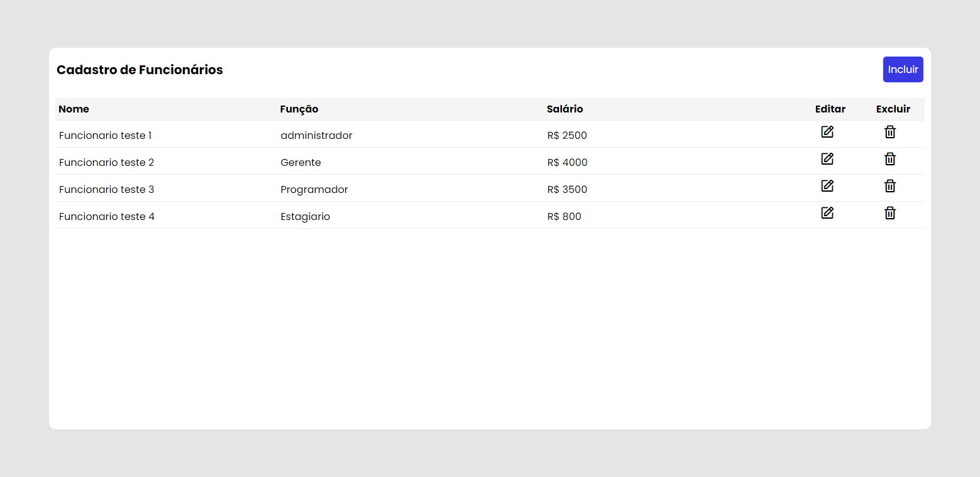Viewport: 980px width, 477px height.
Task: Click the R$ 3500 salary value
Action: tap(568, 190)
